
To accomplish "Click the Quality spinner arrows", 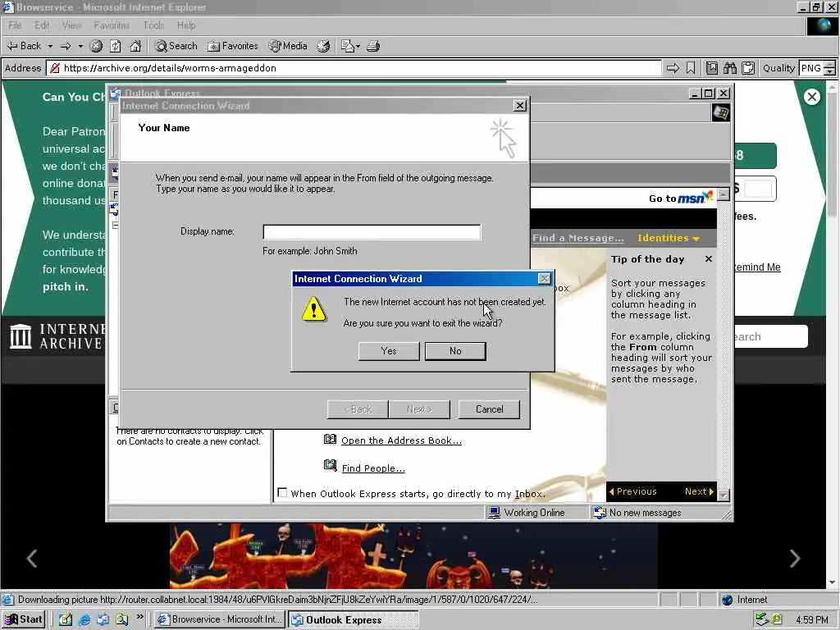I will tap(830, 68).
